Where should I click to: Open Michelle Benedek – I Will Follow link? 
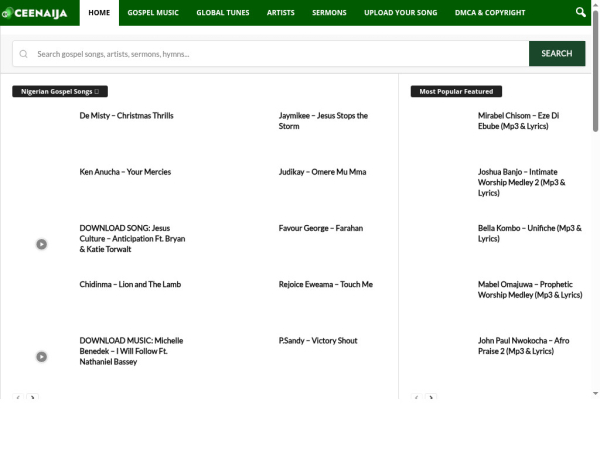(x=131, y=351)
